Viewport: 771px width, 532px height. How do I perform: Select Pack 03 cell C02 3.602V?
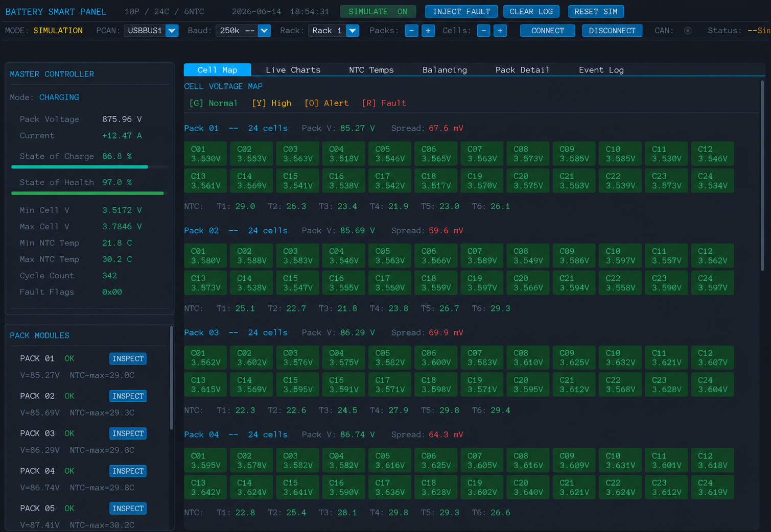[x=251, y=357]
